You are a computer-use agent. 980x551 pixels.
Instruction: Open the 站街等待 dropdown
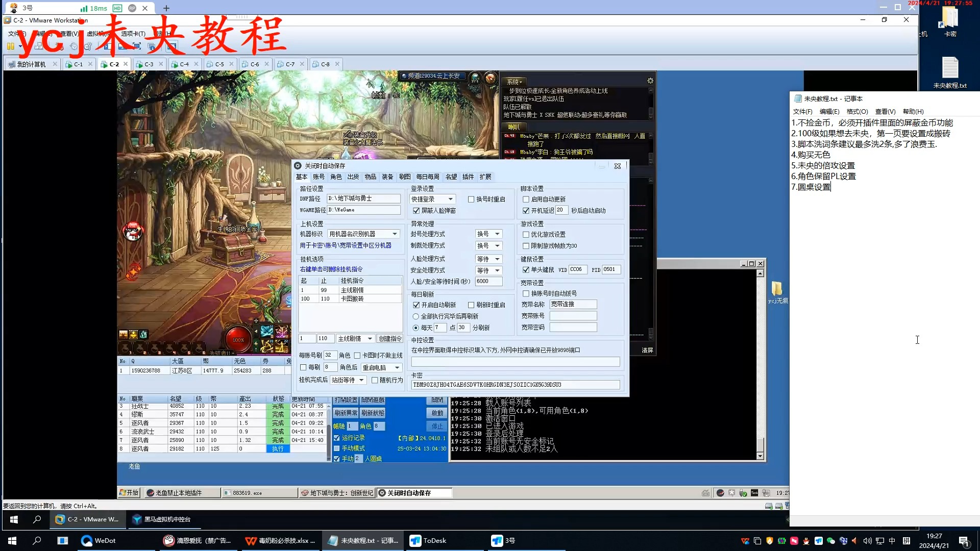click(x=348, y=380)
